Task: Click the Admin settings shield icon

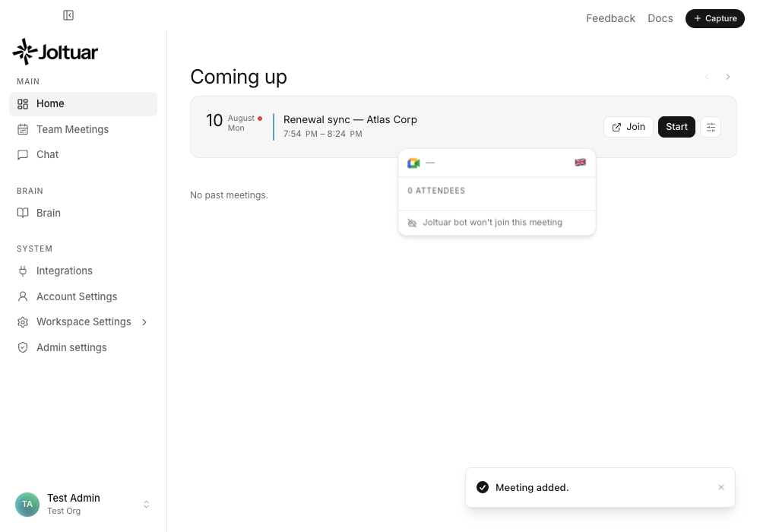Action: click(23, 347)
